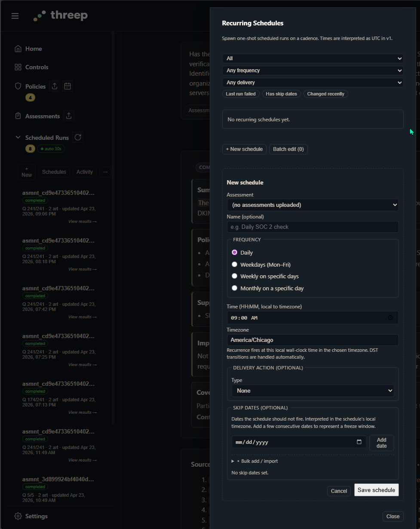Click the Scheduled Runs count badge 8
420x529 pixels.
click(x=30, y=149)
